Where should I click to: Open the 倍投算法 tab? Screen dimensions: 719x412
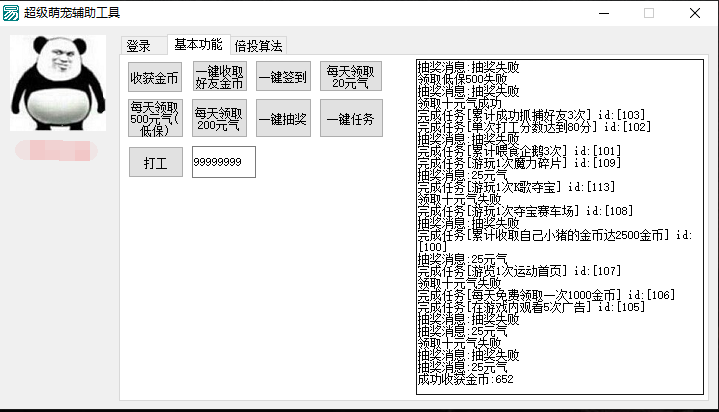point(259,46)
